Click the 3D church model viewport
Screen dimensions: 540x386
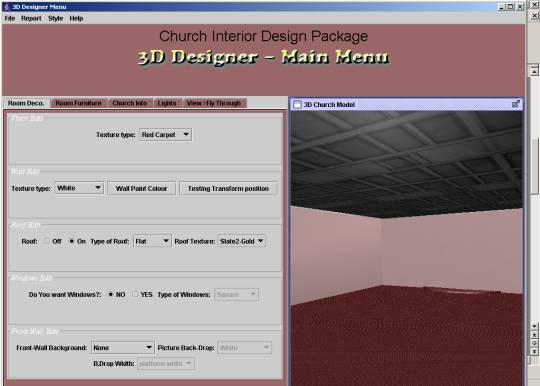406,248
